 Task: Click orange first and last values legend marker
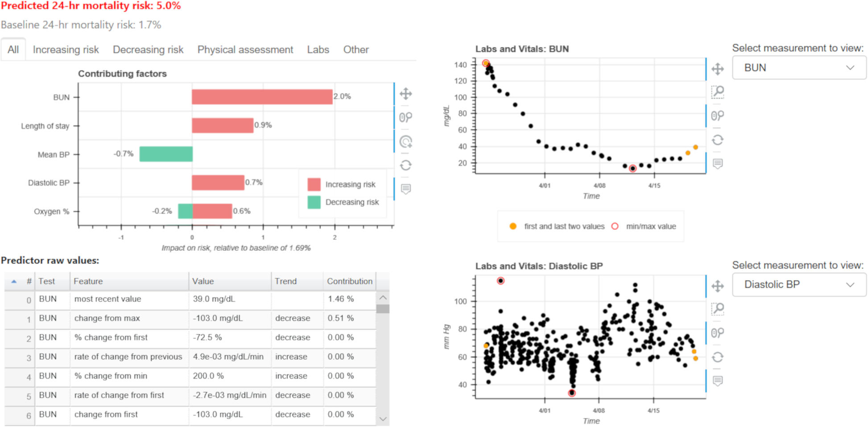513,226
